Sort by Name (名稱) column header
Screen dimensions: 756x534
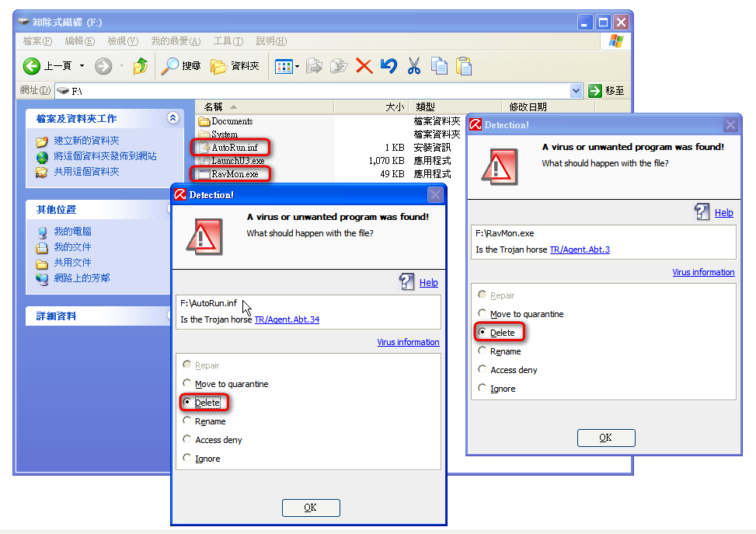[x=264, y=106]
